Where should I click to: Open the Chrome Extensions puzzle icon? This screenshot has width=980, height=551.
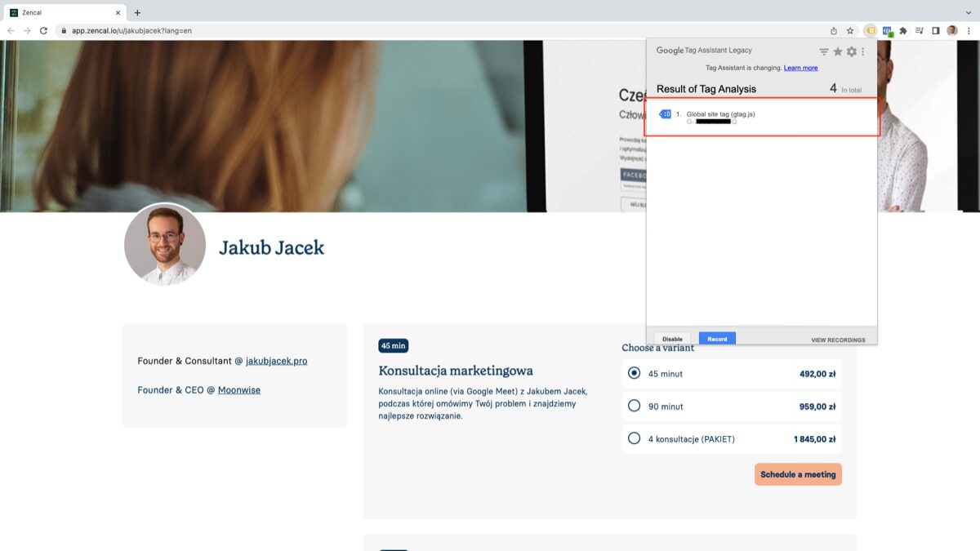pos(903,31)
